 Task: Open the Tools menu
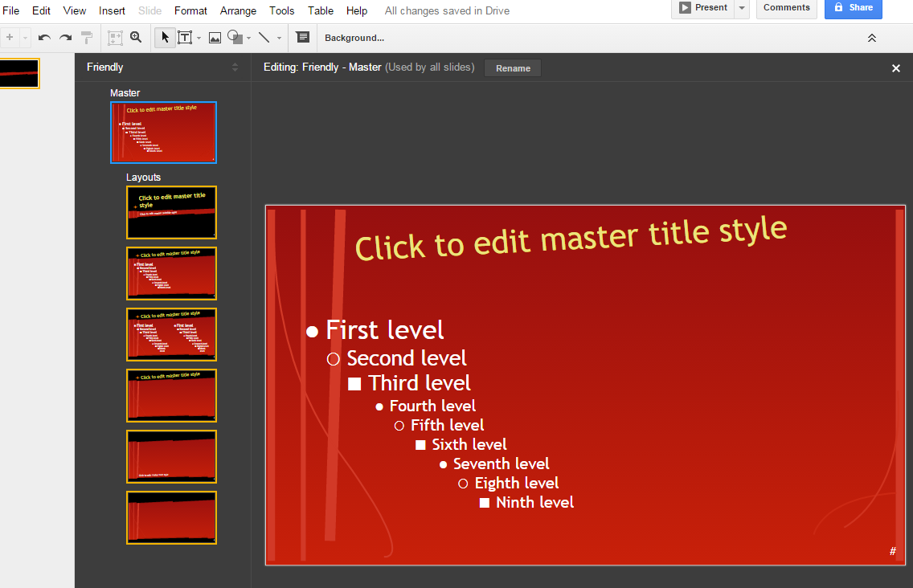282,10
